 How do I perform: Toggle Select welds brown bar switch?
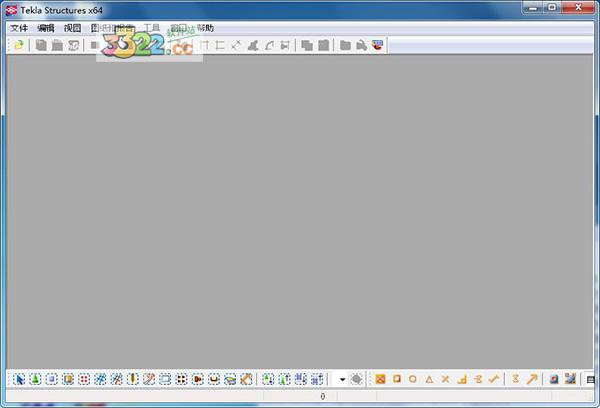[x=133, y=379]
